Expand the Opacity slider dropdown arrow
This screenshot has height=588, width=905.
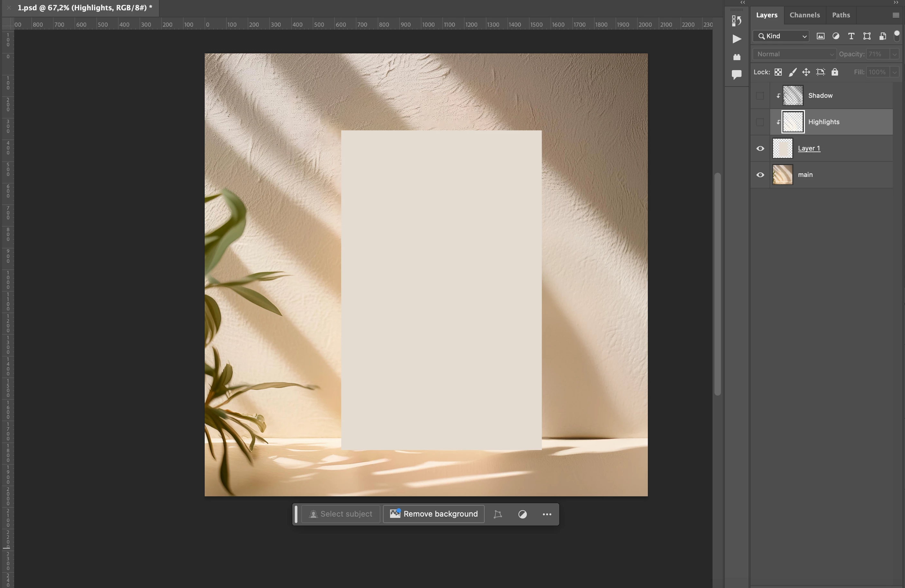[894, 54]
